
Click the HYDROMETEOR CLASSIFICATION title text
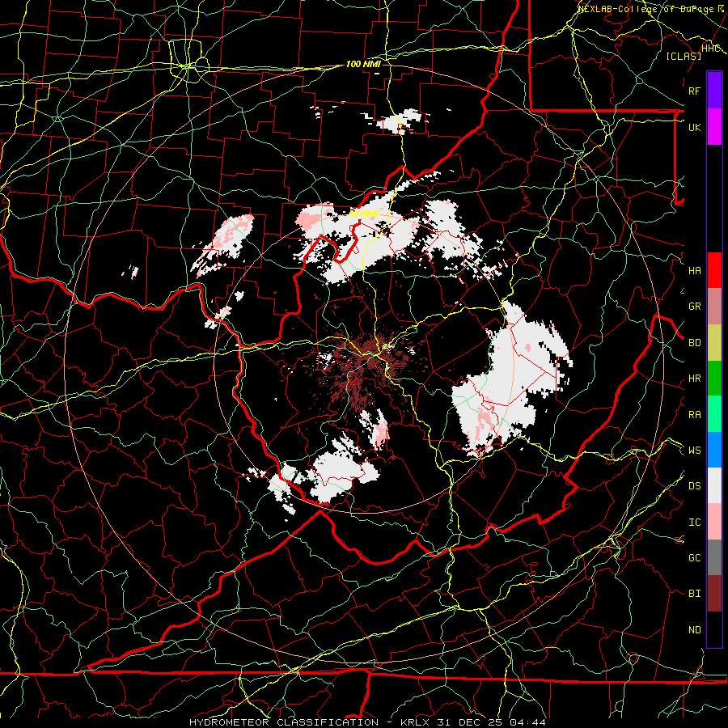tap(284, 722)
